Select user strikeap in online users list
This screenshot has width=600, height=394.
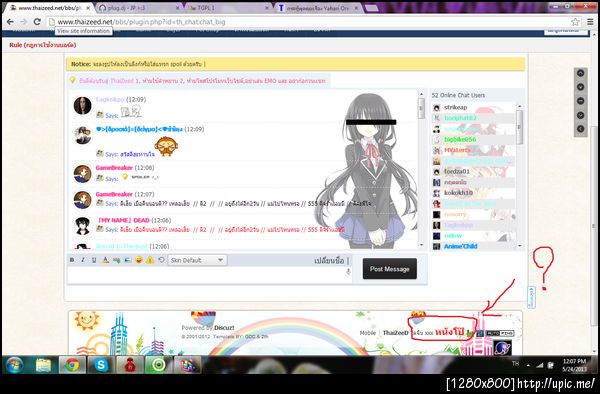[x=455, y=107]
